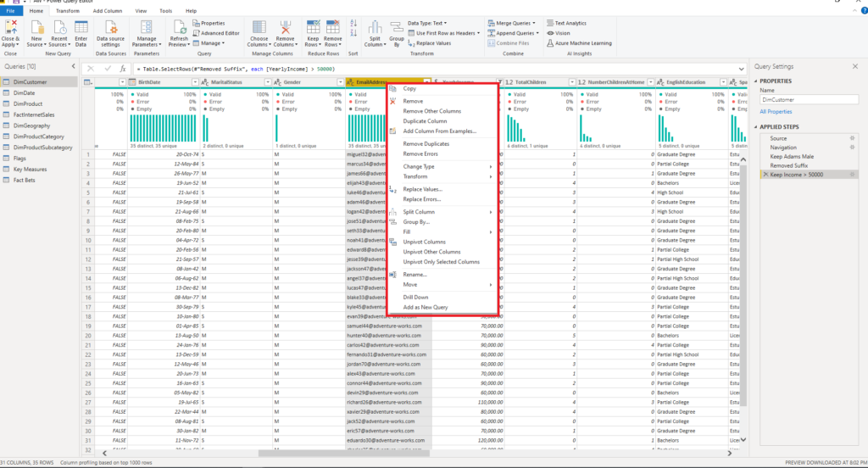Open the Manage query dropdown
The height and width of the screenshot is (468, 868).
pyautogui.click(x=209, y=43)
